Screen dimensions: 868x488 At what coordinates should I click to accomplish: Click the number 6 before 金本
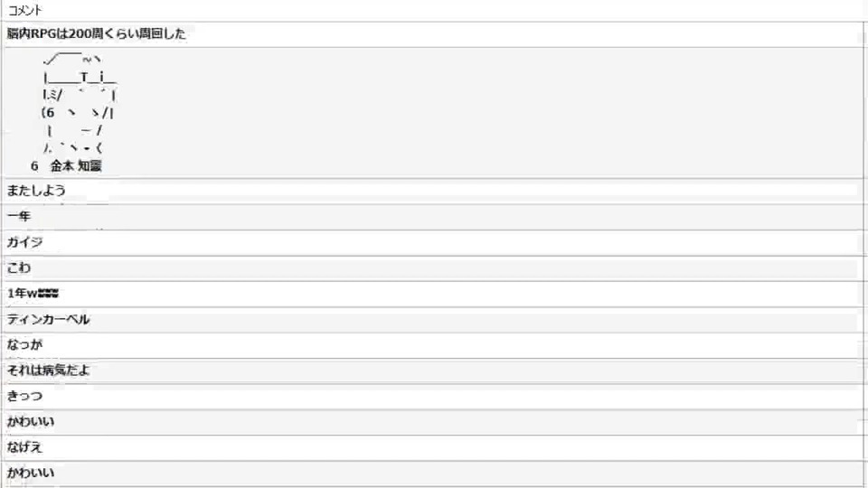click(x=34, y=166)
